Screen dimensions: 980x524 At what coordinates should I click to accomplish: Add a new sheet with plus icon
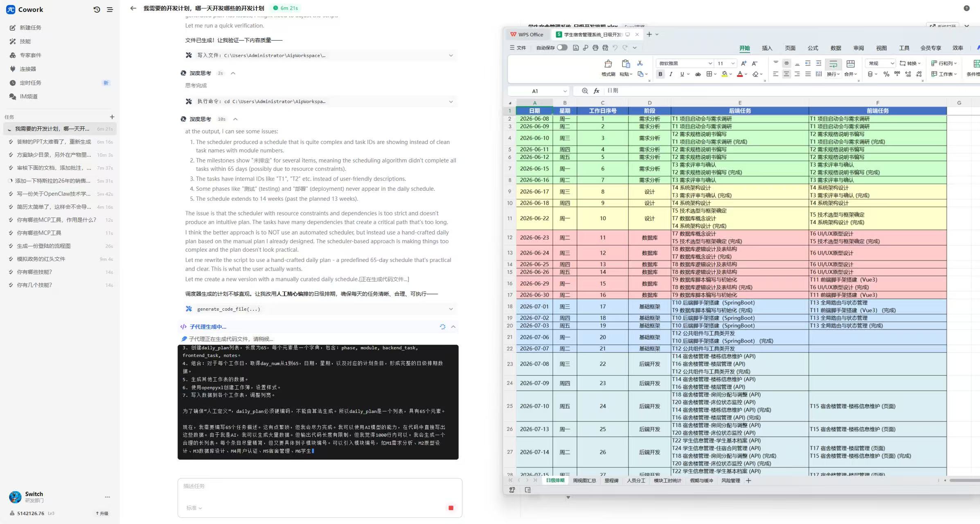click(748, 481)
